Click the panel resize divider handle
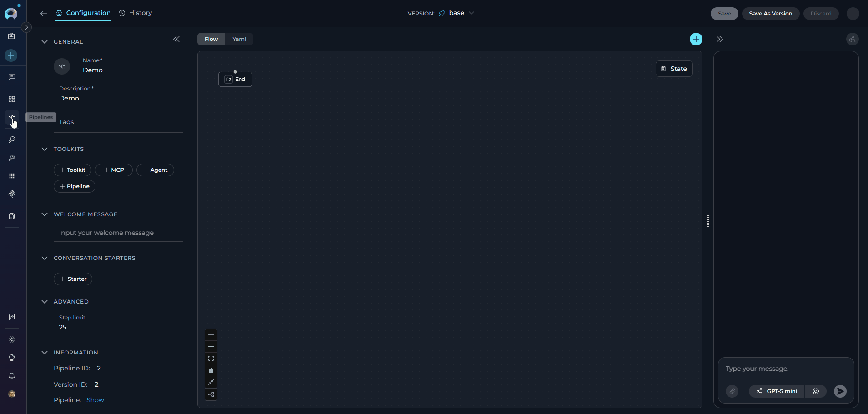Image resolution: width=868 pixels, height=414 pixels. click(708, 220)
